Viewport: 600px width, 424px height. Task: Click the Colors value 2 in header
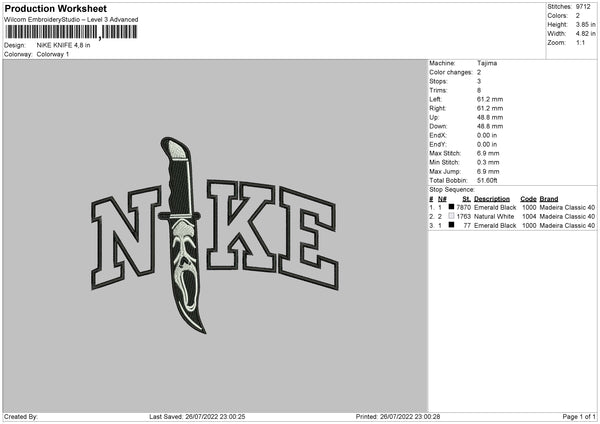578,16
